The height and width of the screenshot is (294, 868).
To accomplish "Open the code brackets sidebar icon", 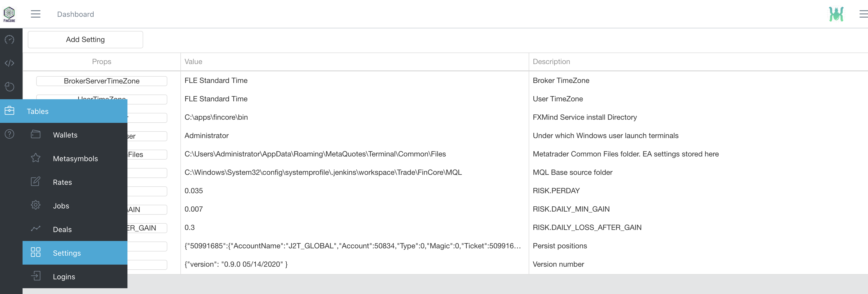I will 9,63.
